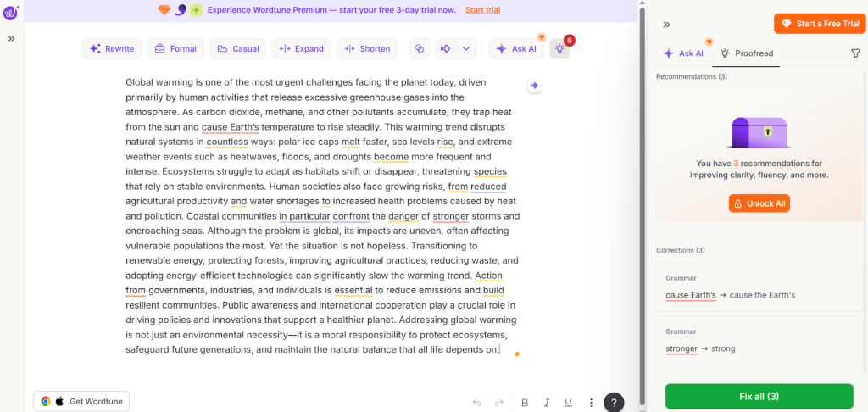Screen dimensions: 868x412
Task: Open the help question mark button
Action: click(614, 403)
